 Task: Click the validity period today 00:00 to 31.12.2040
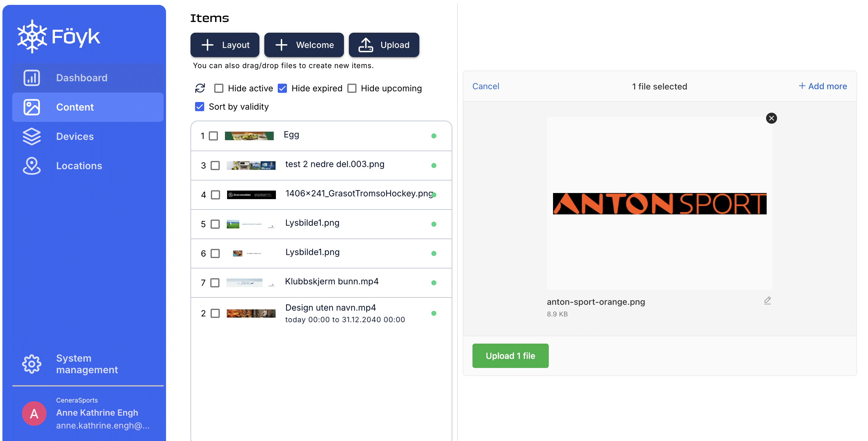(x=345, y=320)
